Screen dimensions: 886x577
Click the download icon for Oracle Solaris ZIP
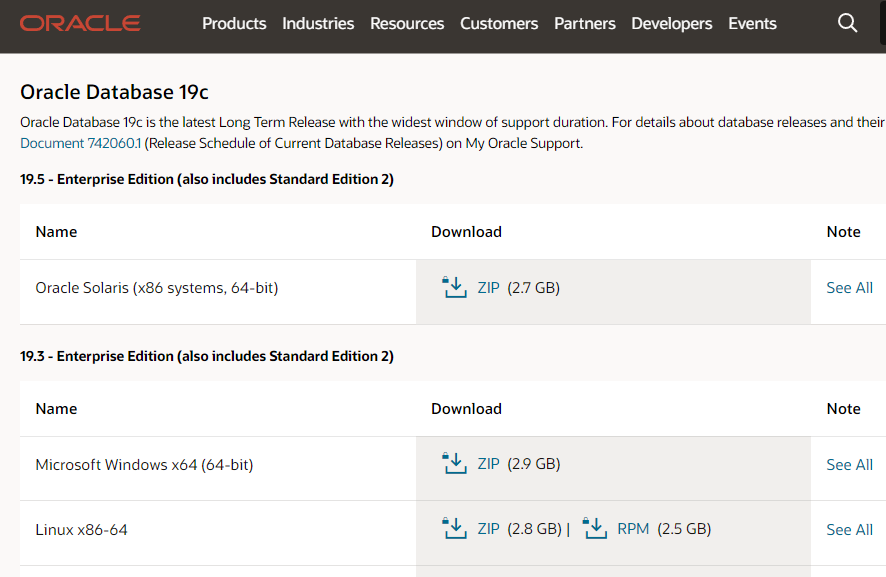click(x=454, y=287)
